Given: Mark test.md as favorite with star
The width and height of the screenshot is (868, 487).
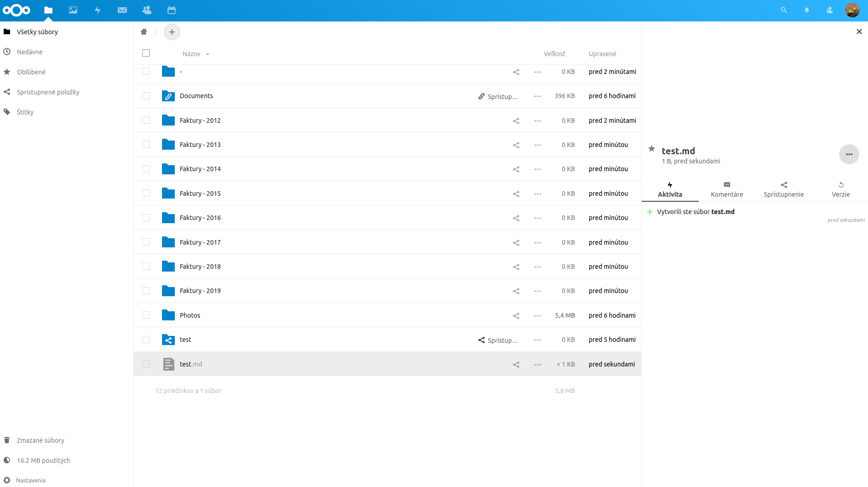Looking at the screenshot, I should [x=652, y=149].
